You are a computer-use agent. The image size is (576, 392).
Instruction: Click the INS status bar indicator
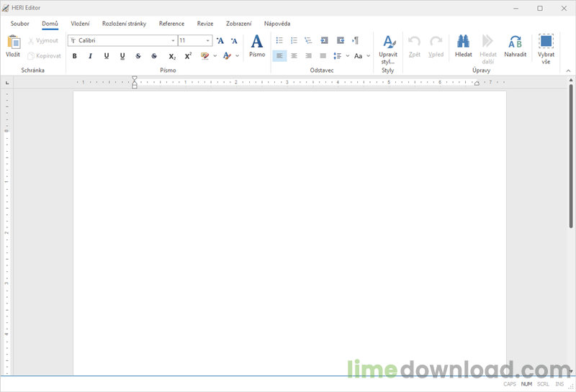point(559,384)
